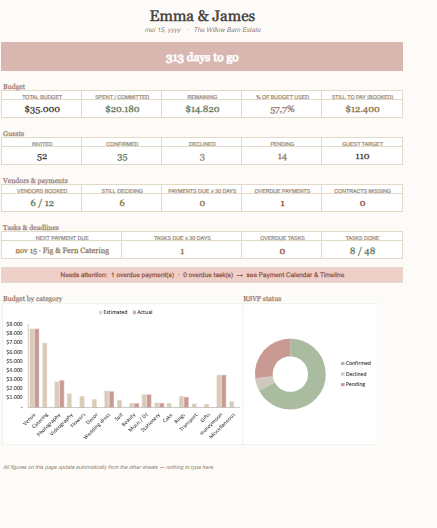Select the 0 under Contracts Missing

click(362, 203)
